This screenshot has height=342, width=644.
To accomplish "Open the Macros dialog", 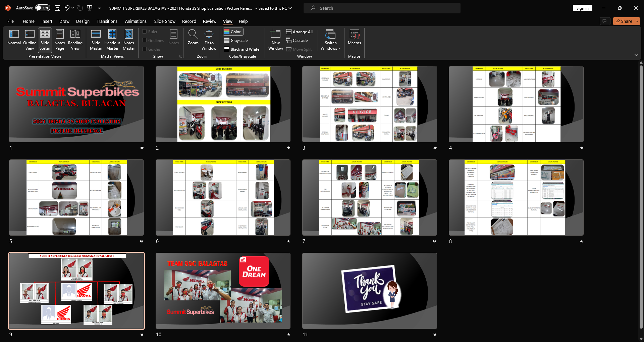I will (x=354, y=38).
